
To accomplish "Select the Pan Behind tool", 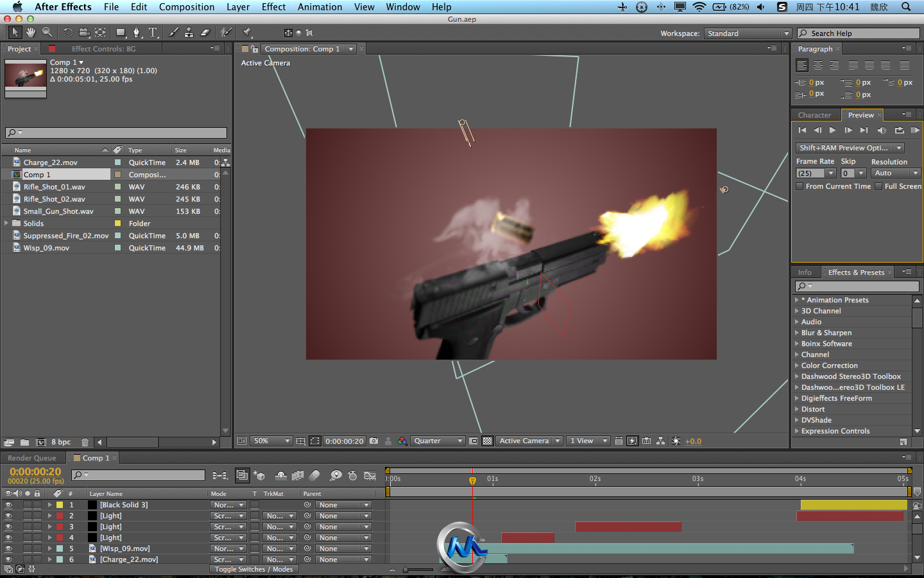I will [101, 32].
